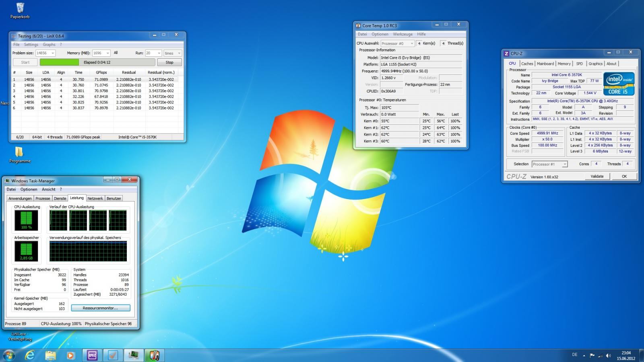644x362 pixels.
Task: Click the Stop button in LinX
Action: tap(169, 62)
